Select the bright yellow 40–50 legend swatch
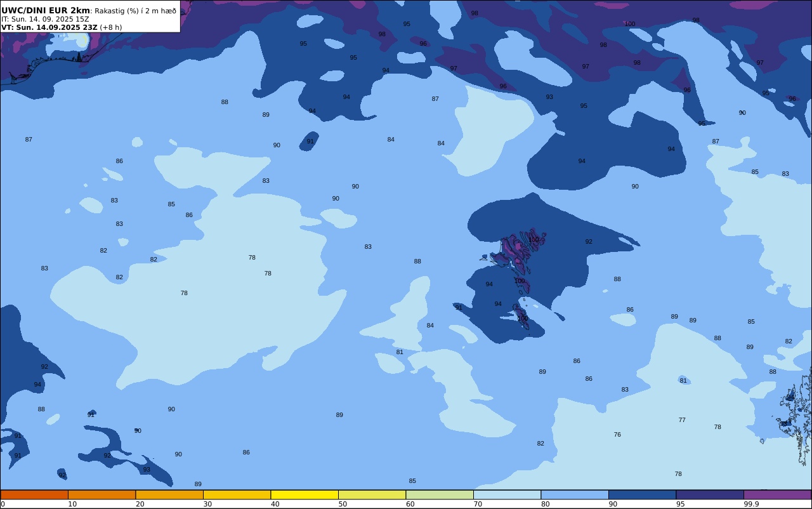Image resolution: width=812 pixels, height=509 pixels. pyautogui.click(x=304, y=494)
